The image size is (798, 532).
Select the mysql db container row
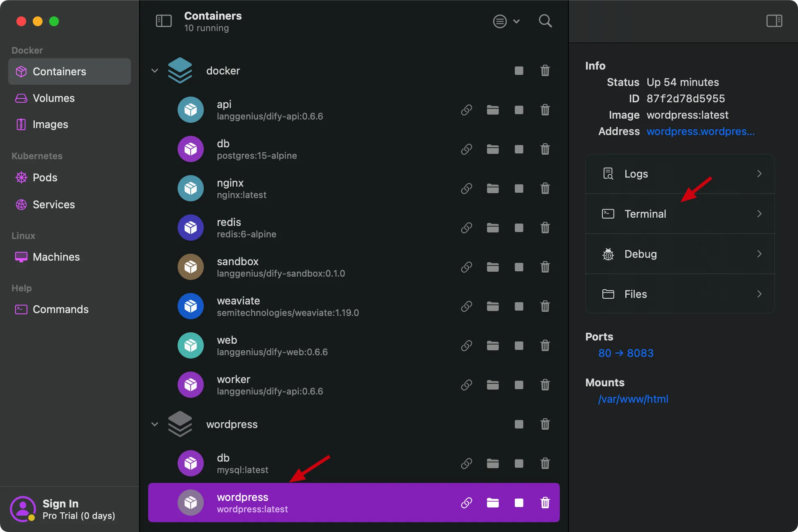354,464
